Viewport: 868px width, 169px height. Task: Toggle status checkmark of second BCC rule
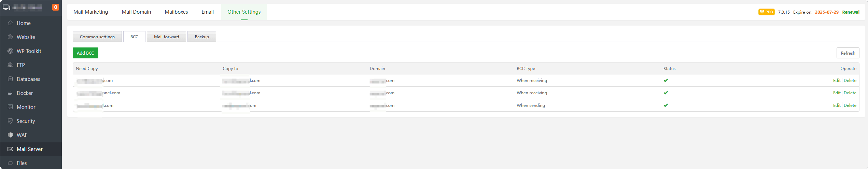click(666, 93)
